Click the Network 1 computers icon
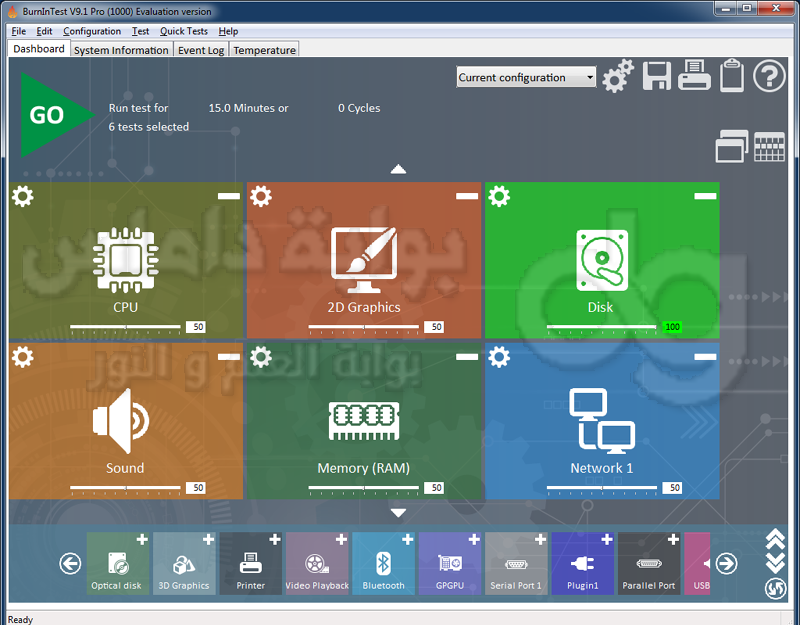 (602, 421)
